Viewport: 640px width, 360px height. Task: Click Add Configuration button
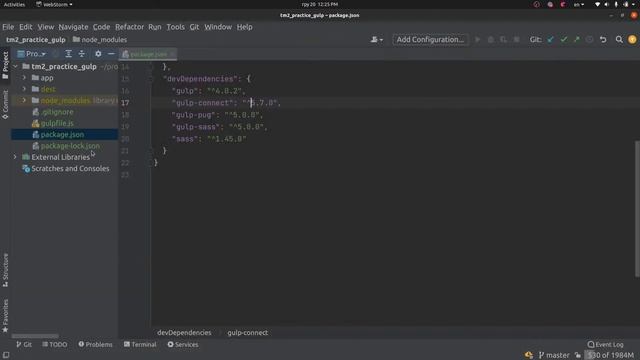click(x=430, y=40)
